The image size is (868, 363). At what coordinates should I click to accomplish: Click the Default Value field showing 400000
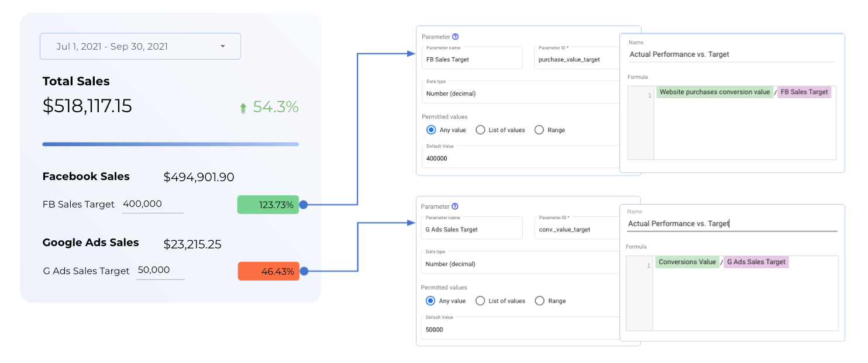521,157
